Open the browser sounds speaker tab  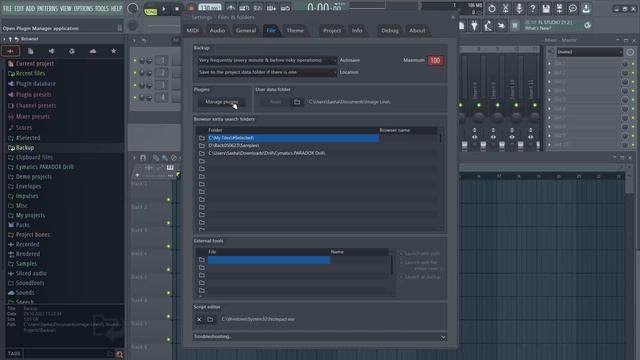pos(51,51)
